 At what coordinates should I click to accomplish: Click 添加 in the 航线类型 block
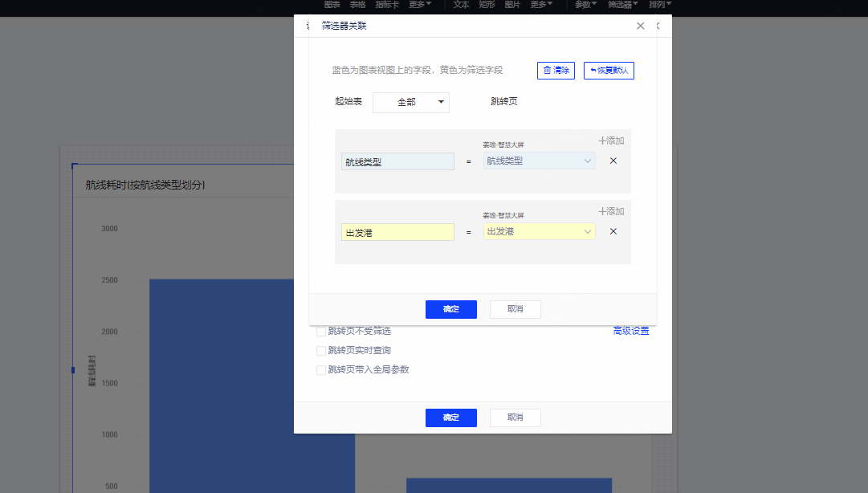[x=611, y=141]
